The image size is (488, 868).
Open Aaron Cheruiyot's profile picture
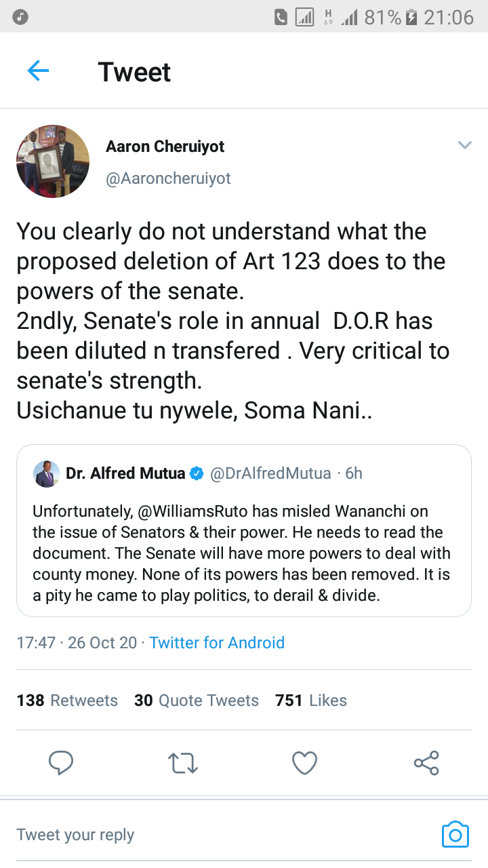(53, 161)
